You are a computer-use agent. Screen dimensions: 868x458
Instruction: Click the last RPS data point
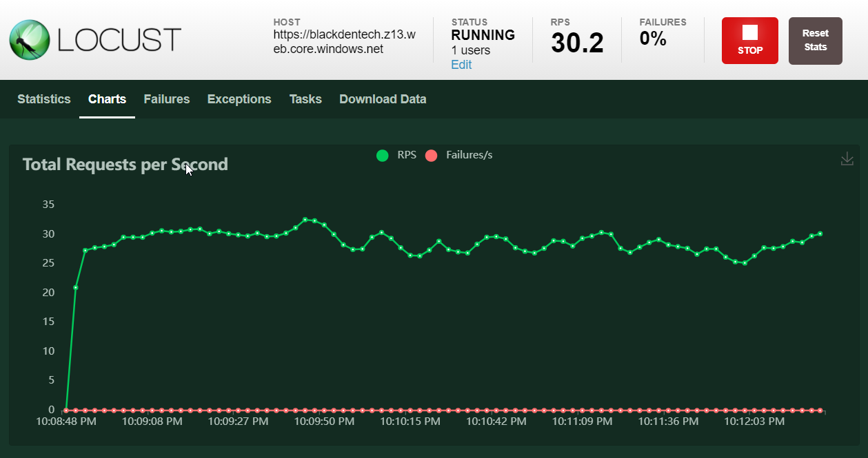[x=820, y=233]
